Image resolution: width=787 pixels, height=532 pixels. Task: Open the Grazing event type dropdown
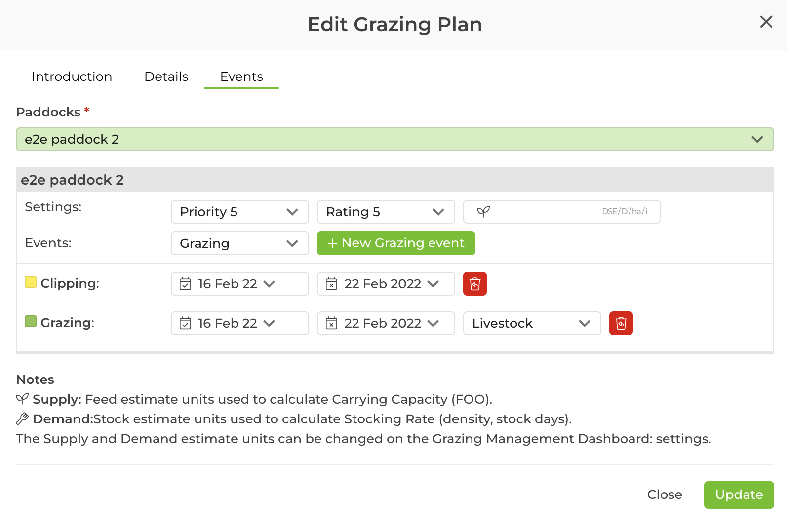click(239, 243)
